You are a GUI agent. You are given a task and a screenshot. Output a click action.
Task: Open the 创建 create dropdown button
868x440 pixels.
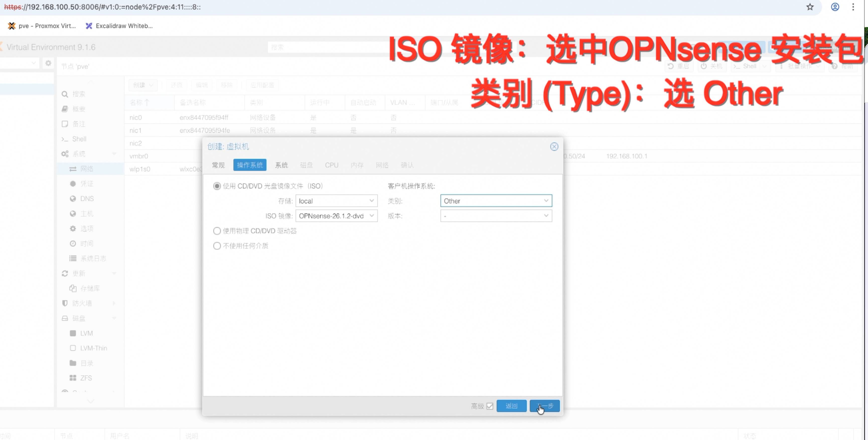point(143,85)
